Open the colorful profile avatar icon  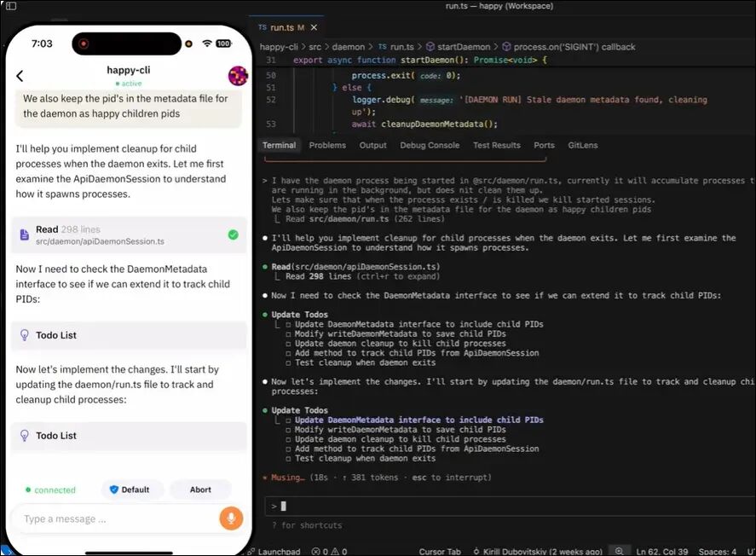[238, 76]
